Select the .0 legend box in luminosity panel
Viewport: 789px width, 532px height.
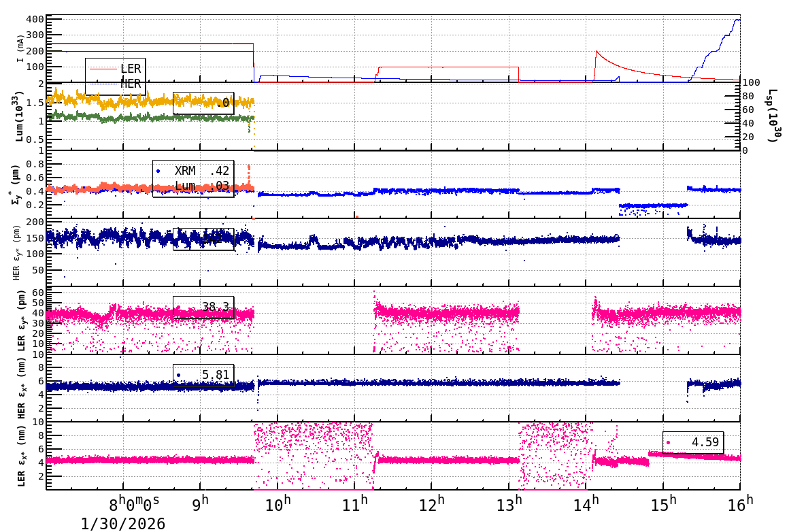(x=204, y=103)
